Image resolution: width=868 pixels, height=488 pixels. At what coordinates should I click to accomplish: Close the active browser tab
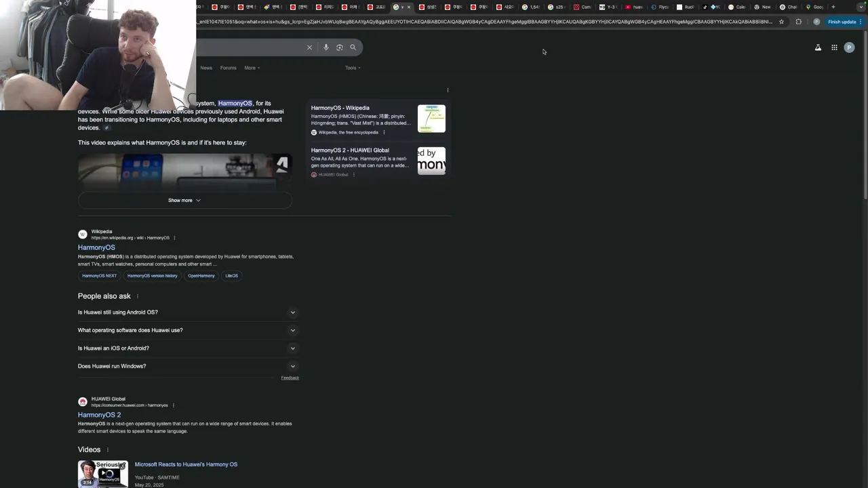tap(408, 7)
